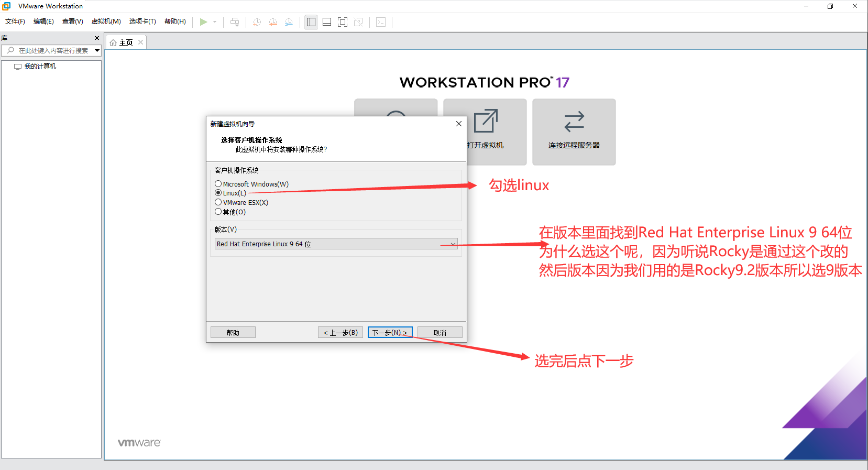Click the green power on play icon
The height and width of the screenshot is (470, 868).
[203, 22]
